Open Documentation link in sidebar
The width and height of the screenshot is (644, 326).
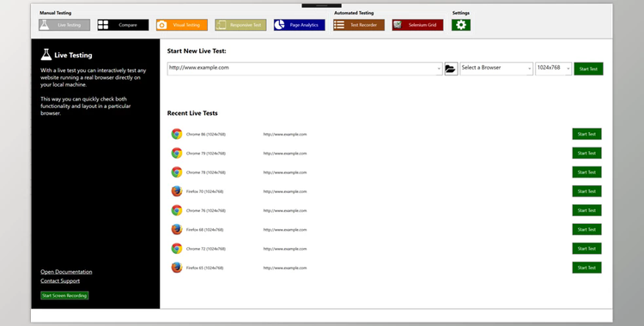point(66,272)
